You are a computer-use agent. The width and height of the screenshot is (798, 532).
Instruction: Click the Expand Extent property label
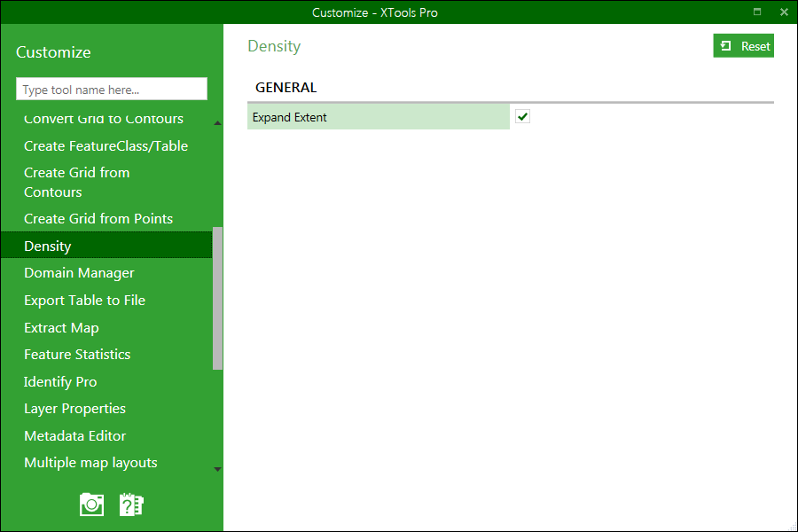[378, 116]
